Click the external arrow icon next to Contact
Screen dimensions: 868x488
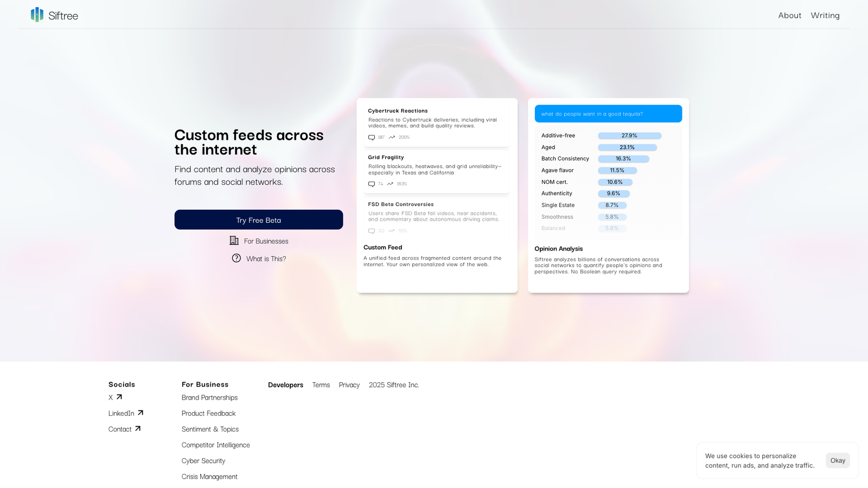[138, 428]
